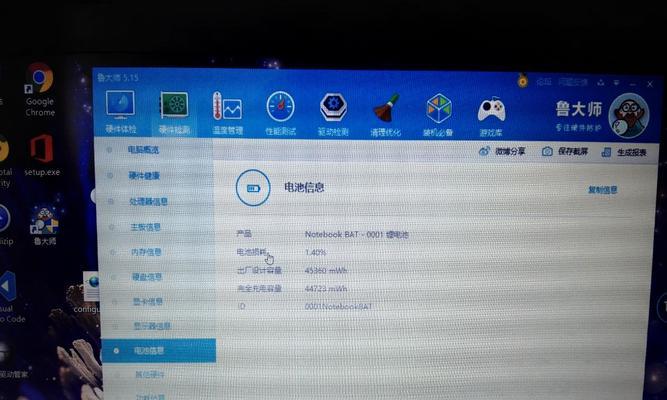
Task: Select 硬盘信息 in the sidebar
Action: tap(147, 277)
